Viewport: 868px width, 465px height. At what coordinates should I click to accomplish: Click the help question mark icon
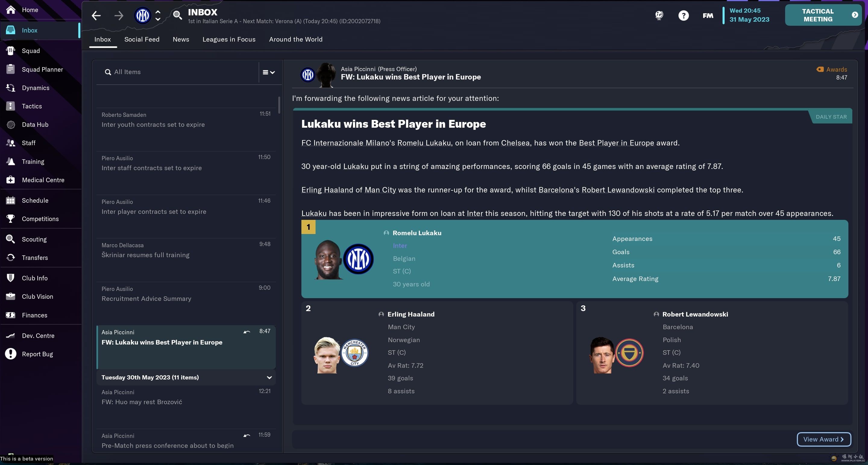click(683, 15)
